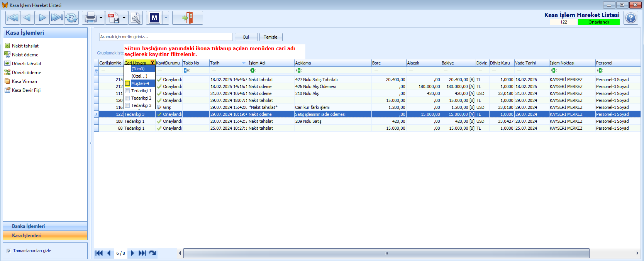Open Personel filter condition selector

click(x=600, y=71)
